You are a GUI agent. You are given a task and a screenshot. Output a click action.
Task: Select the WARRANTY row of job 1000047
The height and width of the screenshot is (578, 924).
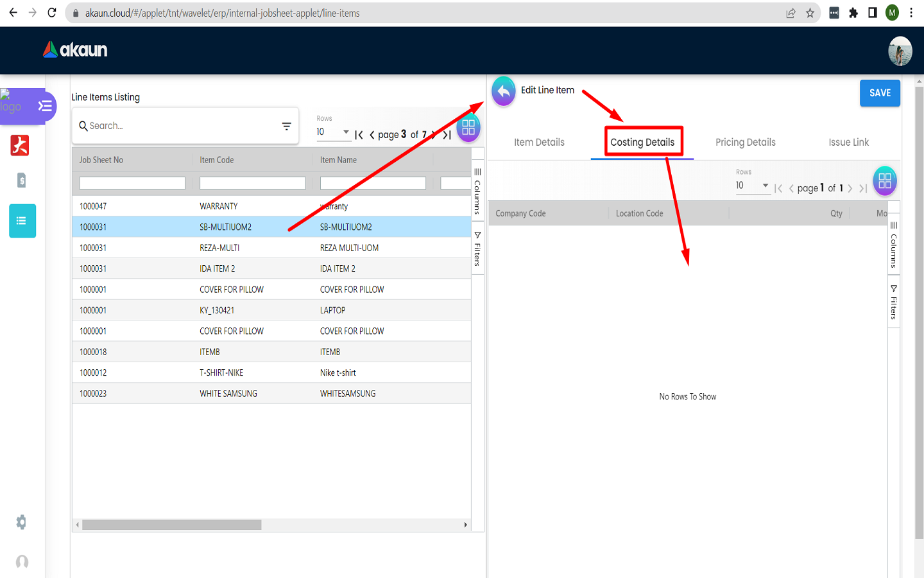coord(271,206)
